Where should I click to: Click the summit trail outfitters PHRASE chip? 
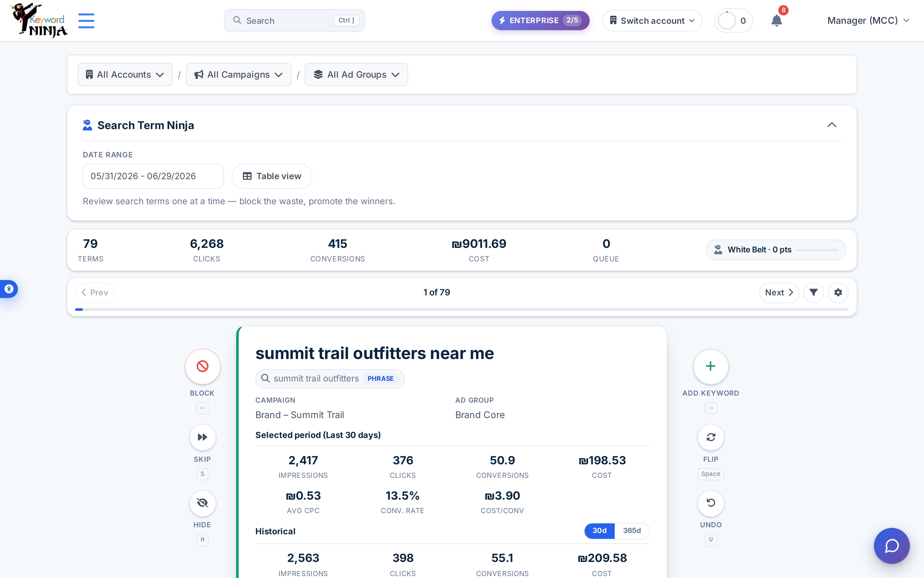click(x=330, y=379)
